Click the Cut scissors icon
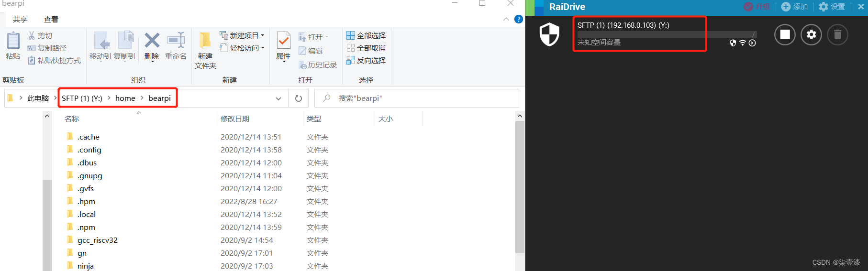Viewport: 868px width, 271px height. 32,35
